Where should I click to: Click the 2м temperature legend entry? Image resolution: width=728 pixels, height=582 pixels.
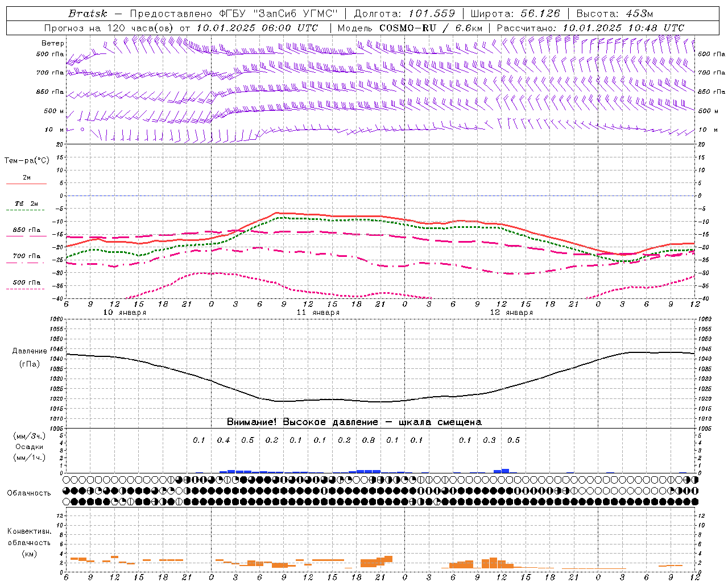click(27, 178)
